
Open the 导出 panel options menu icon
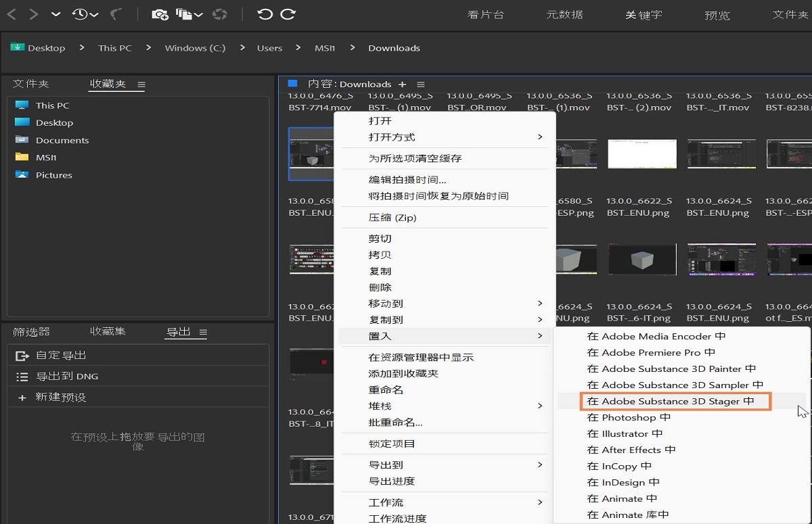coord(203,333)
